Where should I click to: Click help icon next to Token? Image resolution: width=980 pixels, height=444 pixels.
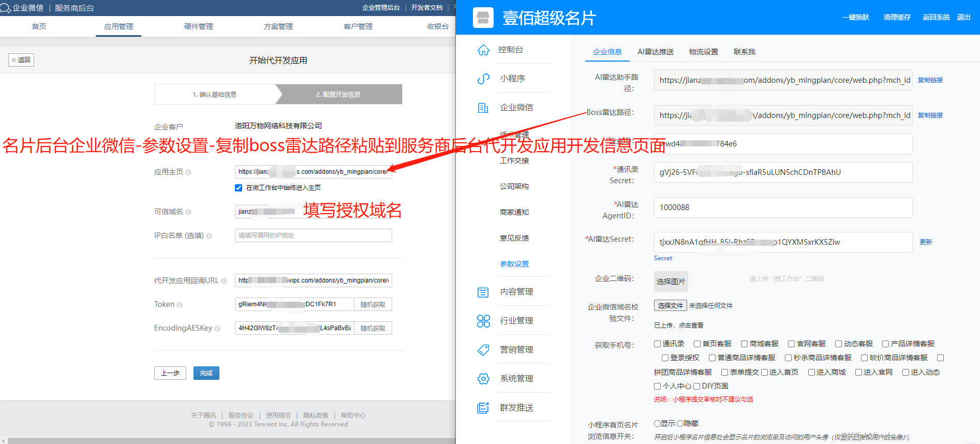pyautogui.click(x=180, y=305)
